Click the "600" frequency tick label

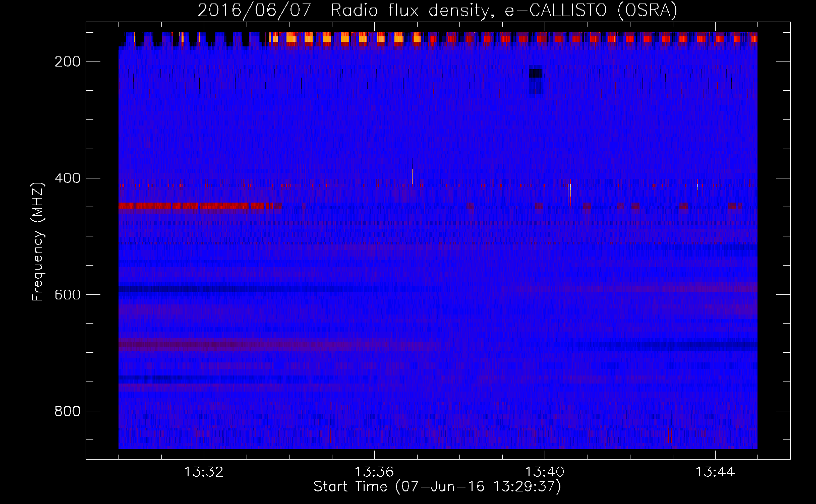pyautogui.click(x=68, y=294)
